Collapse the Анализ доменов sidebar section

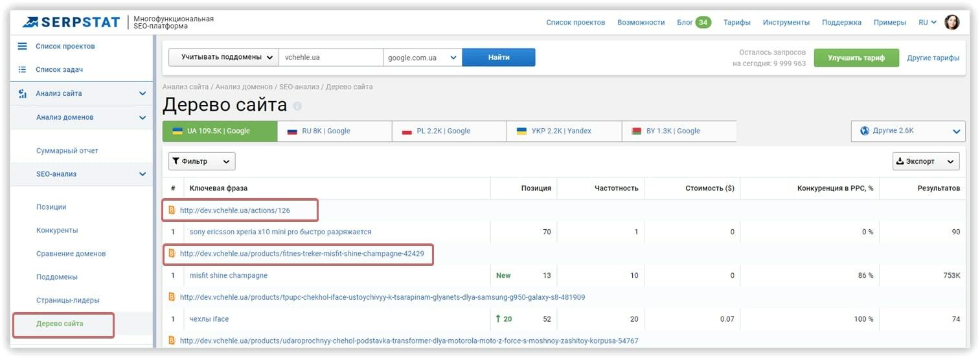[x=142, y=117]
